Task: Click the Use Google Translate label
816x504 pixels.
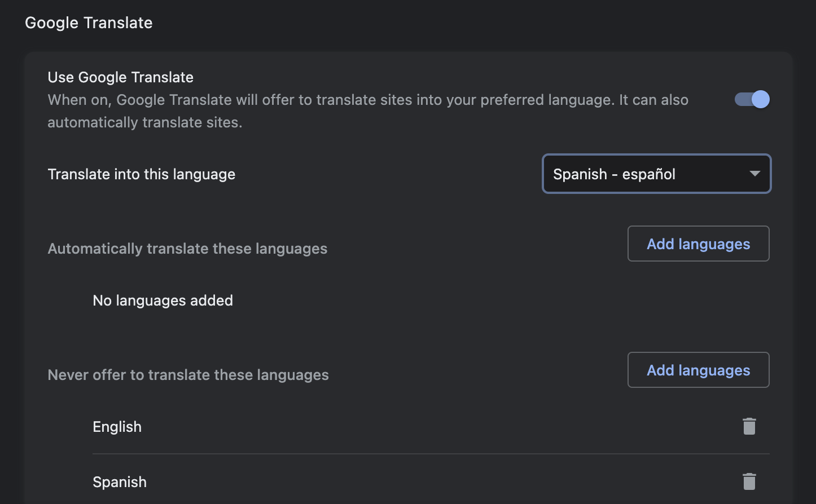Action: 120,77
